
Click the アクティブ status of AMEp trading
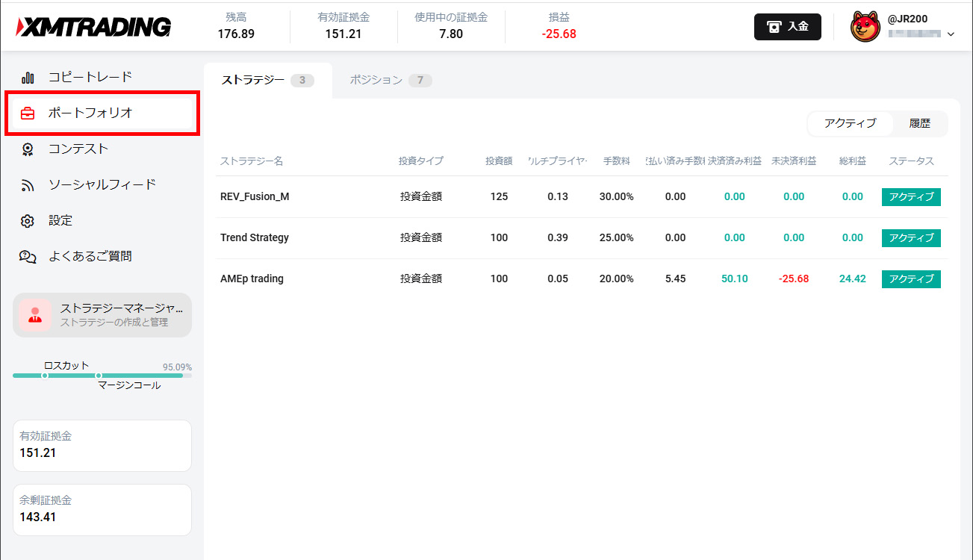click(x=911, y=279)
